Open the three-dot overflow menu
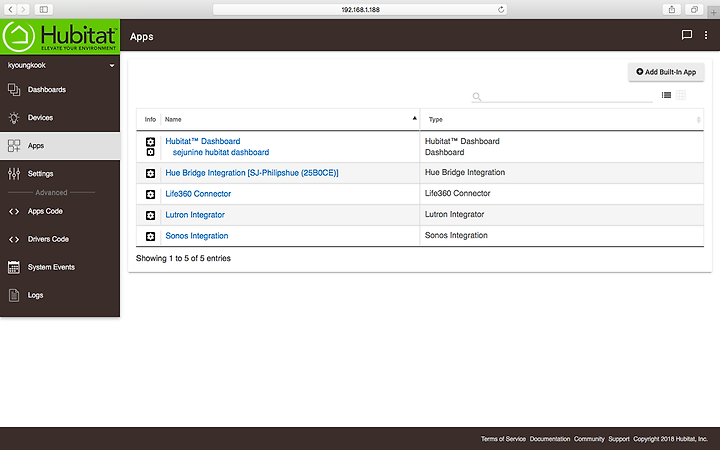720x450 pixels. [x=706, y=35]
